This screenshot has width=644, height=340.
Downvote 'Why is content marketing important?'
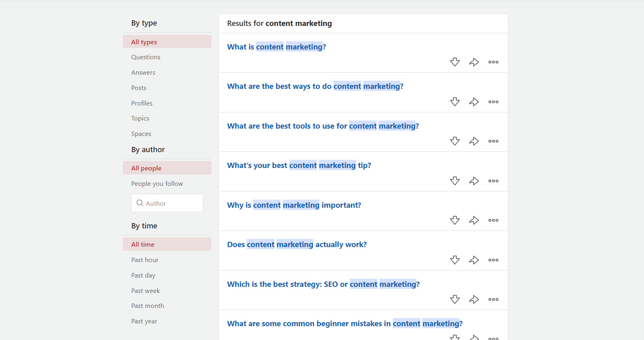pyautogui.click(x=455, y=220)
